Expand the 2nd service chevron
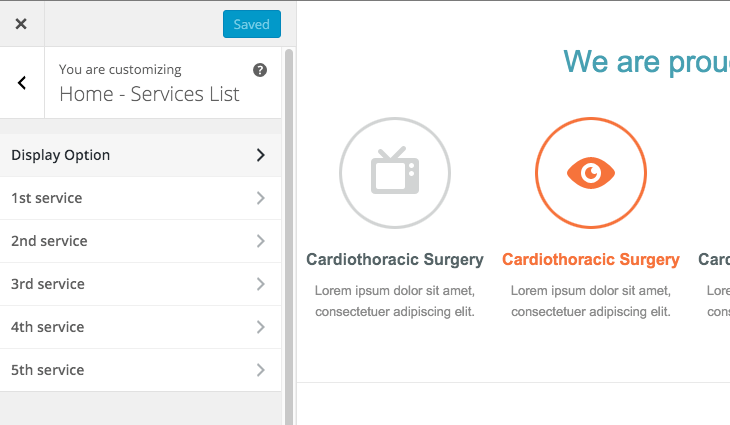 click(x=260, y=241)
